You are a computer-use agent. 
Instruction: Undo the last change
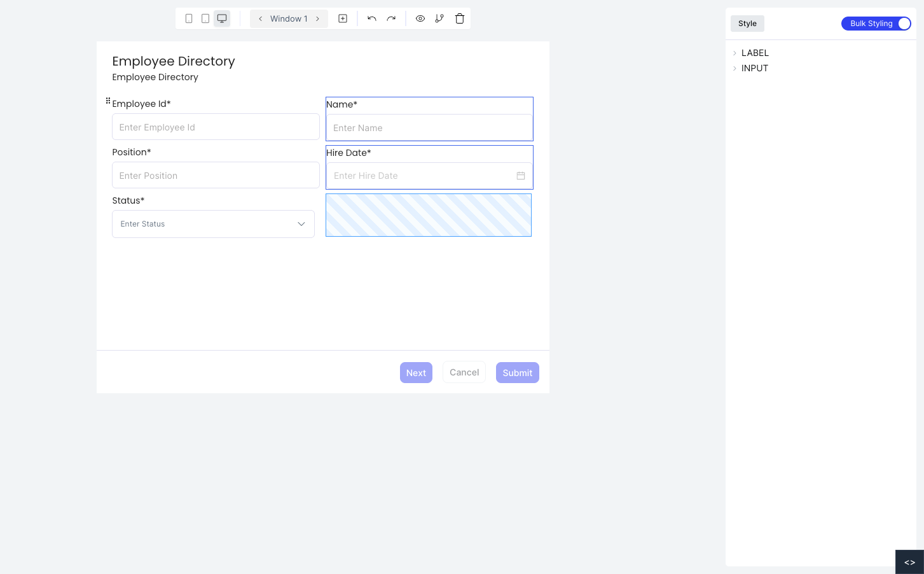[371, 18]
